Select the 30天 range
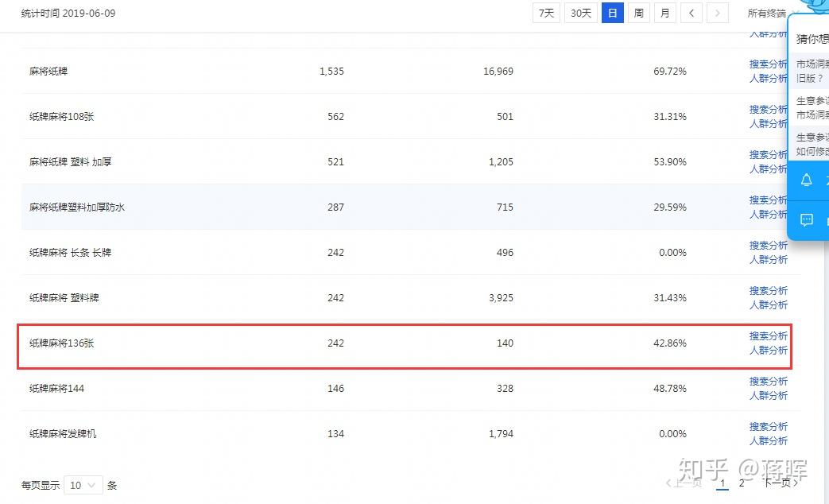 pyautogui.click(x=580, y=14)
